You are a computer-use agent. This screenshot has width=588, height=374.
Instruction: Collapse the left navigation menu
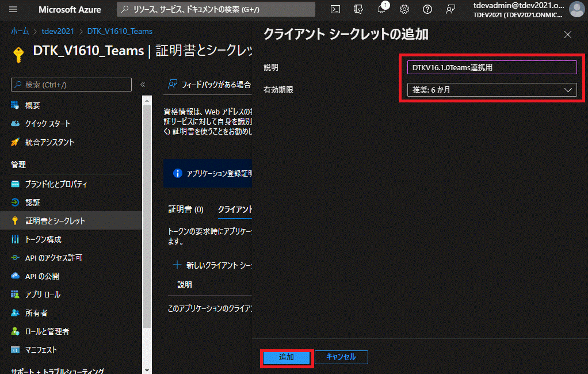pos(143,85)
